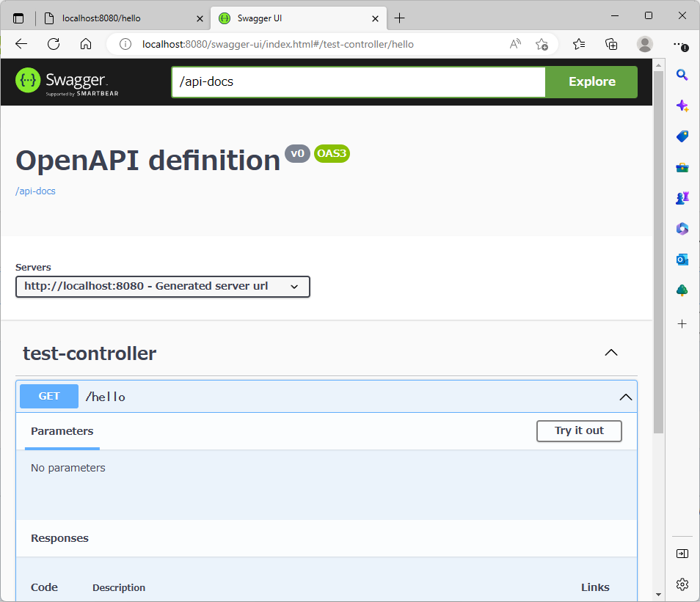Viewport: 700px width, 602px height.
Task: Toggle the sidebar hide panel icon
Action: 682,554
